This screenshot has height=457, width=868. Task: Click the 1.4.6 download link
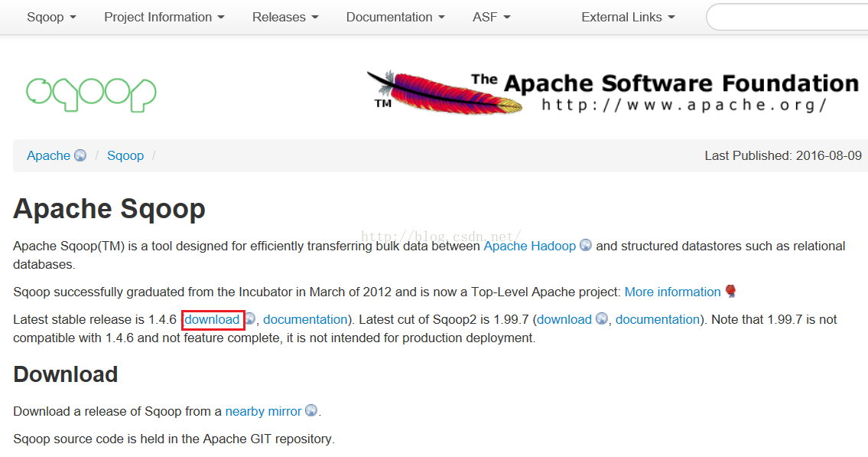212,319
